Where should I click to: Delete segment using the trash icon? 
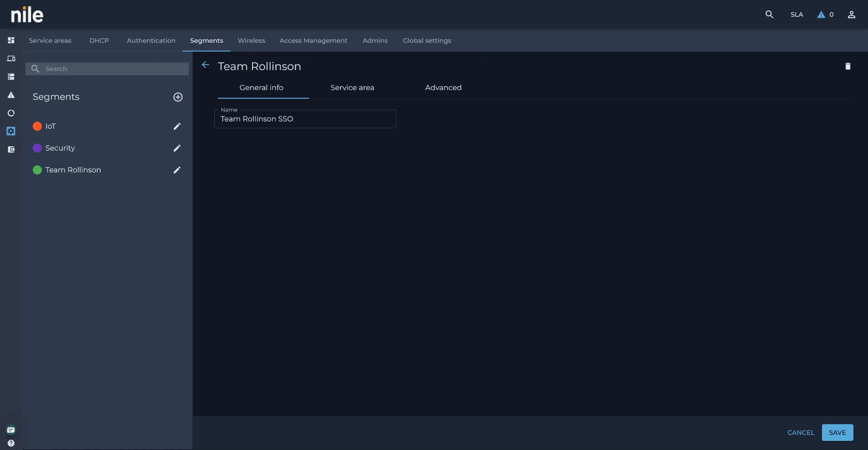point(848,66)
